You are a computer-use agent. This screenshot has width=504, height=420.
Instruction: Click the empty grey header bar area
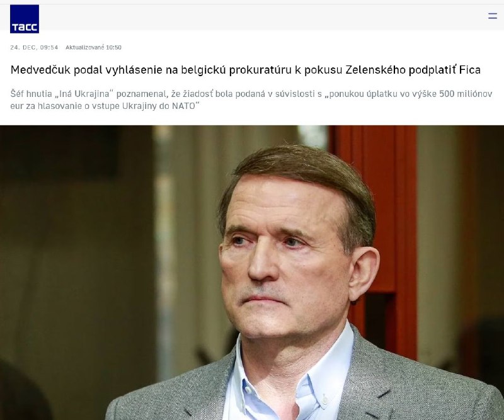pos(257,16)
